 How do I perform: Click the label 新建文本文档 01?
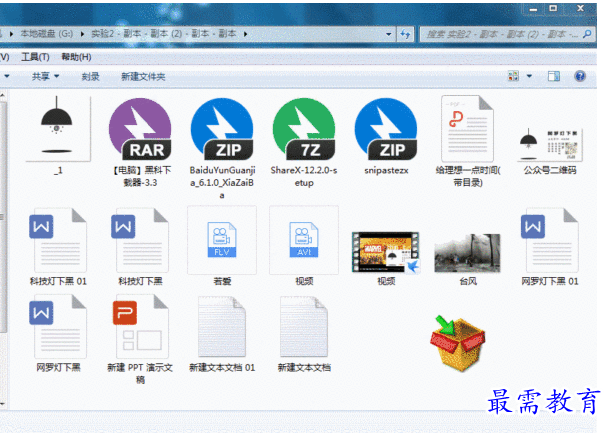pyautogui.click(x=222, y=367)
